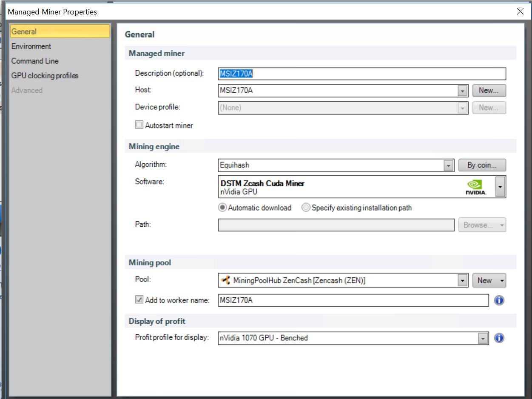Open the New pool split-button arrow

tap(501, 280)
